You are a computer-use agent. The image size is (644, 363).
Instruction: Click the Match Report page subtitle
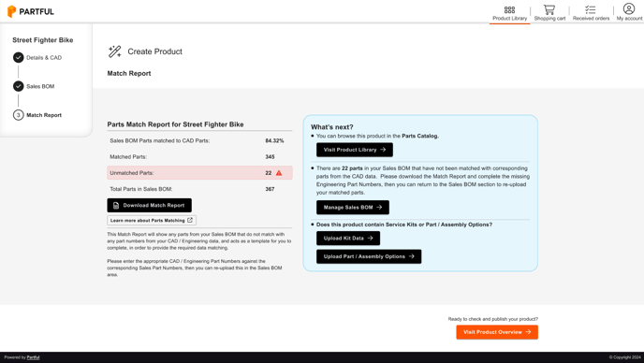pos(129,73)
